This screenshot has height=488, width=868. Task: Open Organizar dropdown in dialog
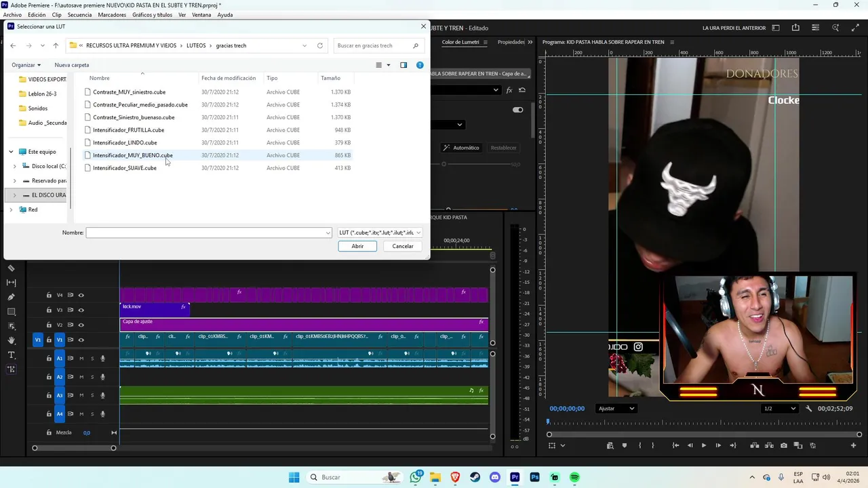point(26,65)
